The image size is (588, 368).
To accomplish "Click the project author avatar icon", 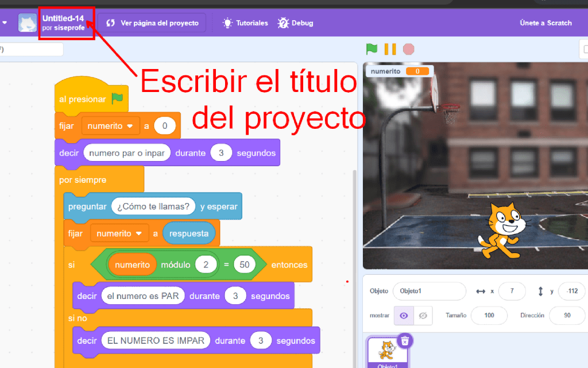I will coord(28,23).
